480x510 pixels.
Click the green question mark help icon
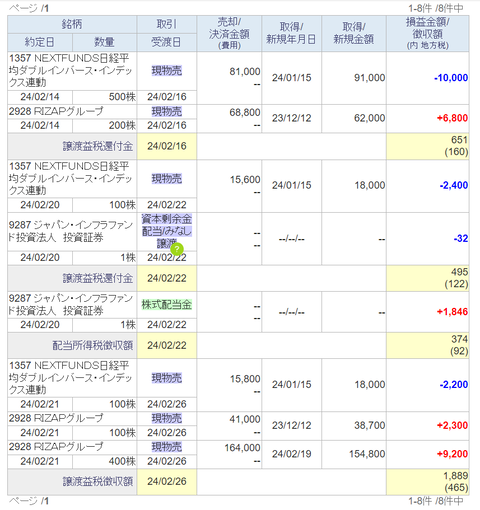point(177,249)
